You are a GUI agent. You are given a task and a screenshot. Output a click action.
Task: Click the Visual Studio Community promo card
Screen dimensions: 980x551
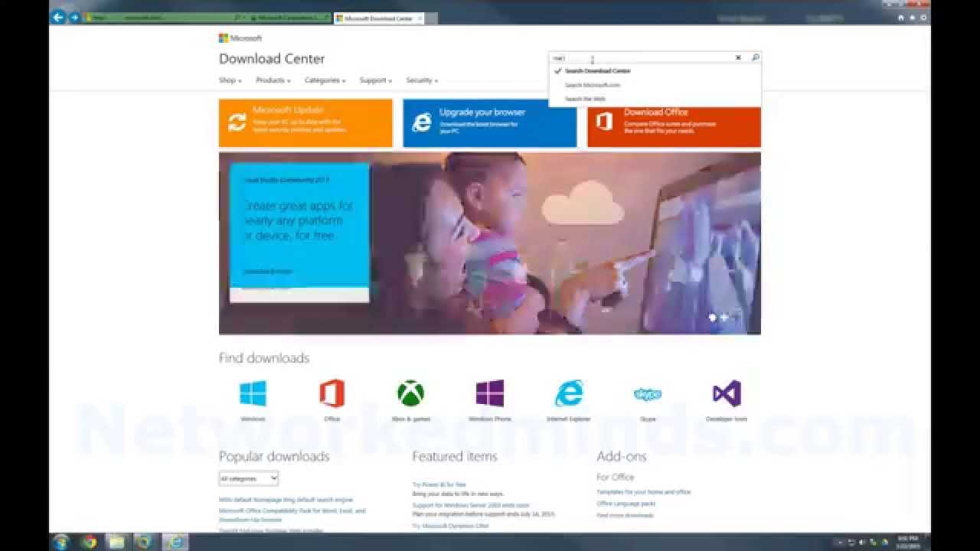point(299,233)
